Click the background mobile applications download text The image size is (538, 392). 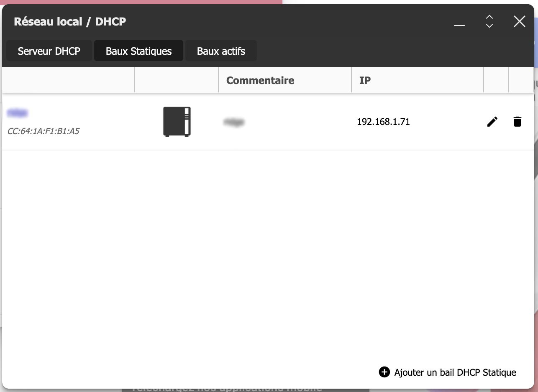tap(226, 389)
